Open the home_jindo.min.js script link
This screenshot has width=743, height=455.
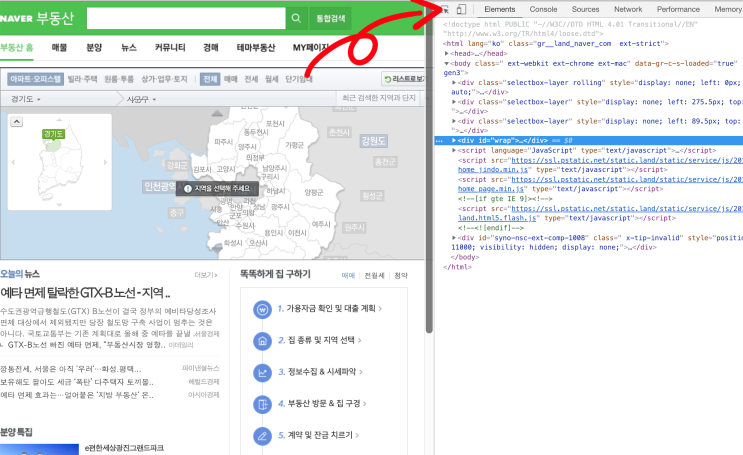pyautogui.click(x=493, y=170)
